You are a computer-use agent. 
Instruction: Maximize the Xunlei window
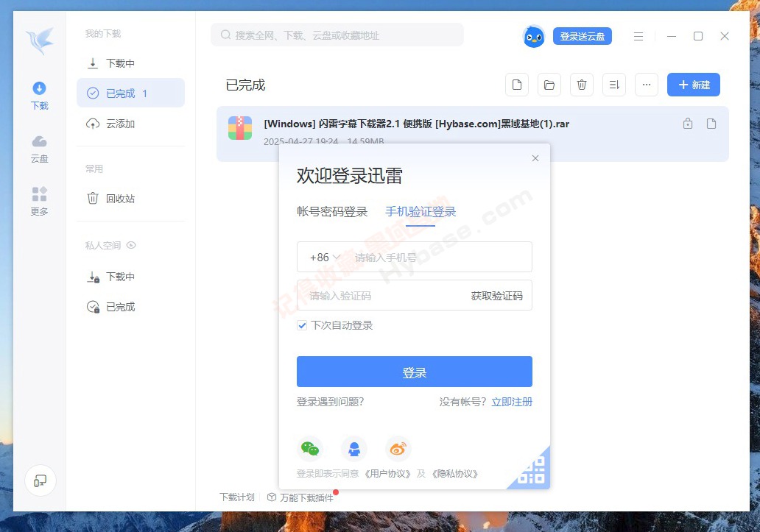point(698,36)
